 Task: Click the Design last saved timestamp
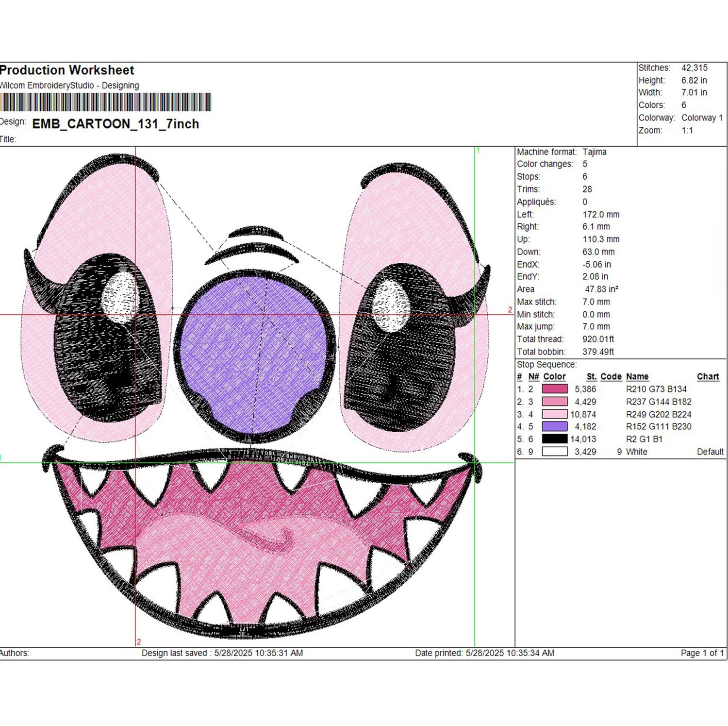point(222,653)
